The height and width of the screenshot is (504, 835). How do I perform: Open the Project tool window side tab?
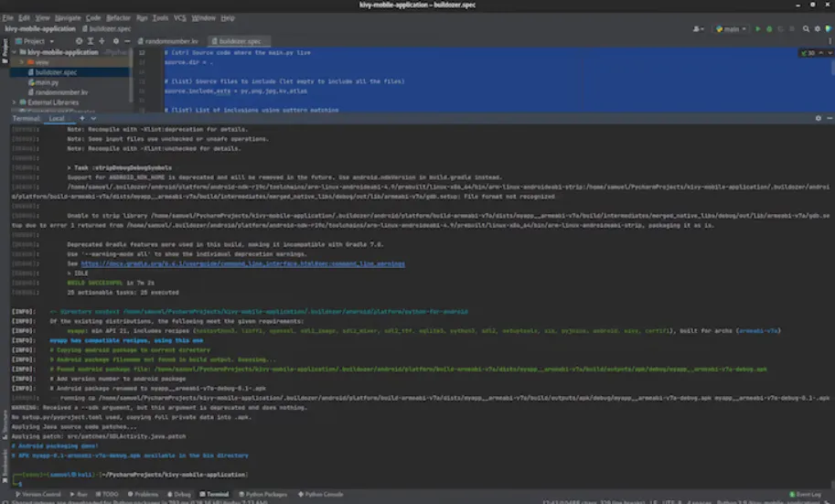5,50
